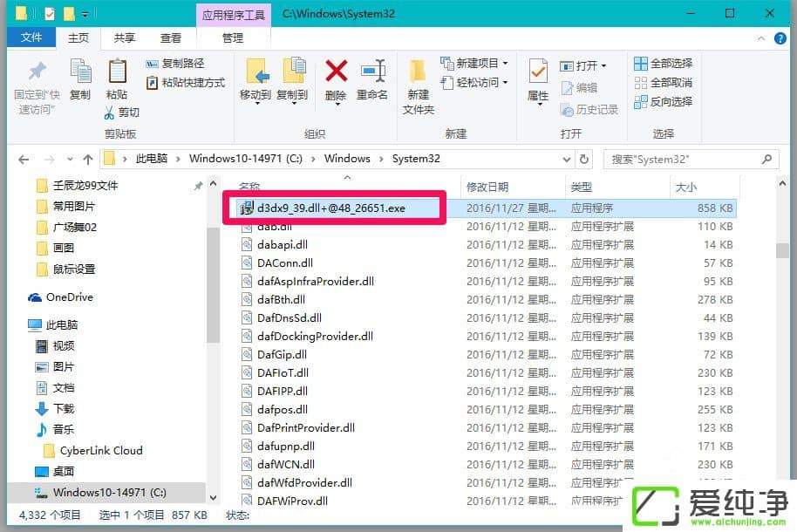Click 全部取消 (Select none)
Screen dimensions: 797x532
coord(664,83)
